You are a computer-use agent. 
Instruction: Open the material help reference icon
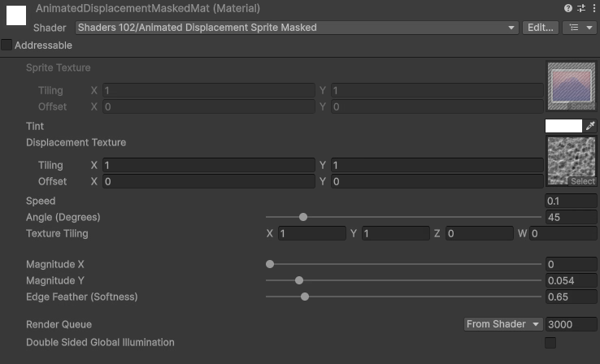pyautogui.click(x=567, y=8)
